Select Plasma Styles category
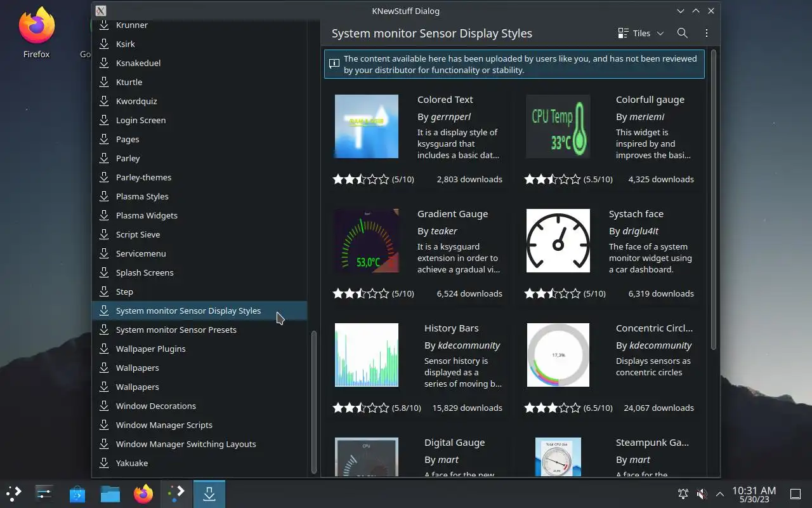Viewport: 812px width, 508px height. pyautogui.click(x=199, y=196)
